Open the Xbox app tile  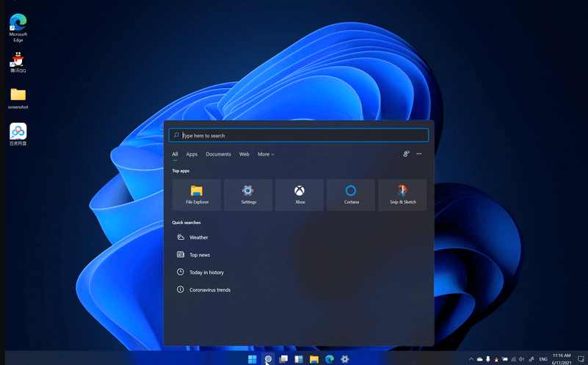300,195
